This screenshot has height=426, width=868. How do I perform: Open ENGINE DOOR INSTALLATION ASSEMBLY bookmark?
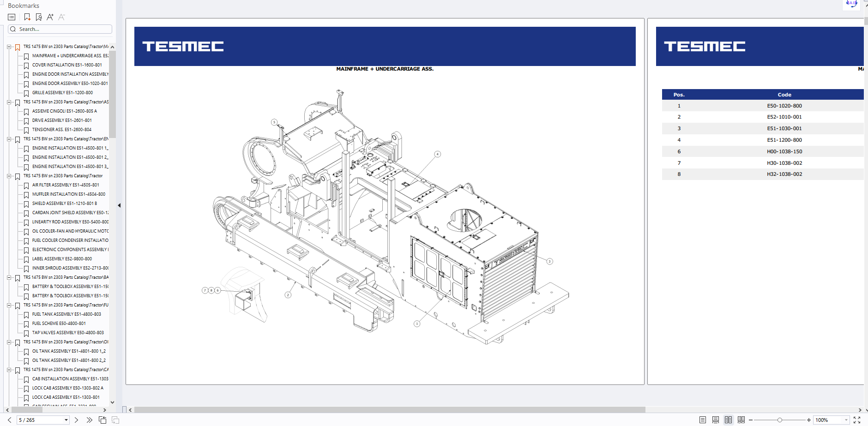click(x=70, y=74)
